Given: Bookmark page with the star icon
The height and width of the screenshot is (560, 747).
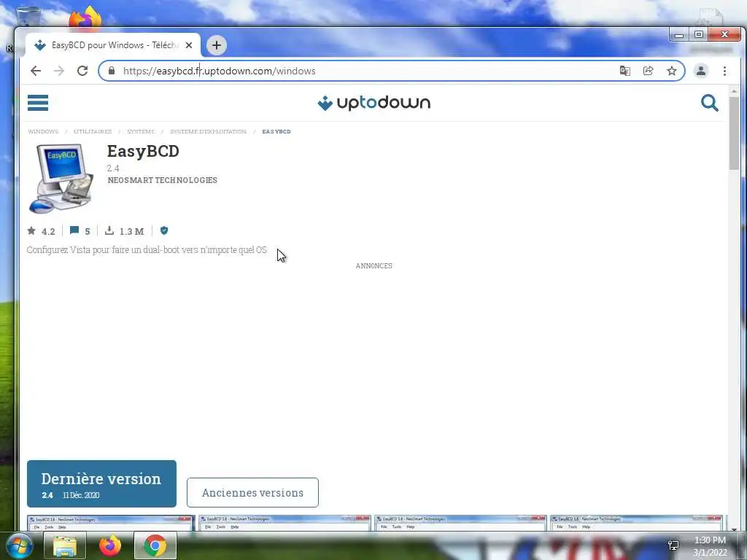Looking at the screenshot, I should (x=672, y=71).
